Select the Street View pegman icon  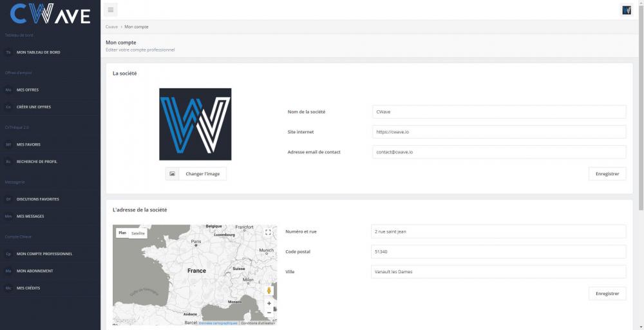click(x=269, y=291)
